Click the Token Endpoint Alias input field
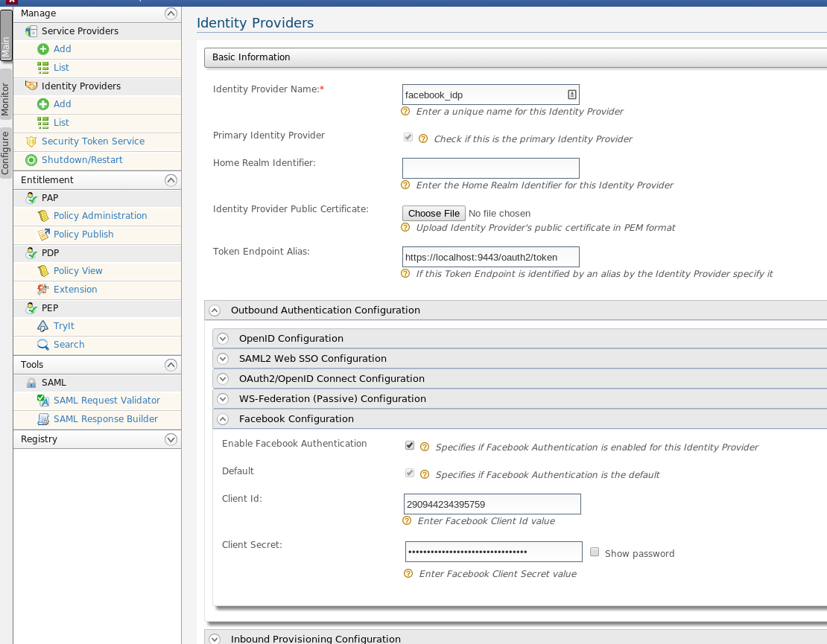 pos(490,257)
